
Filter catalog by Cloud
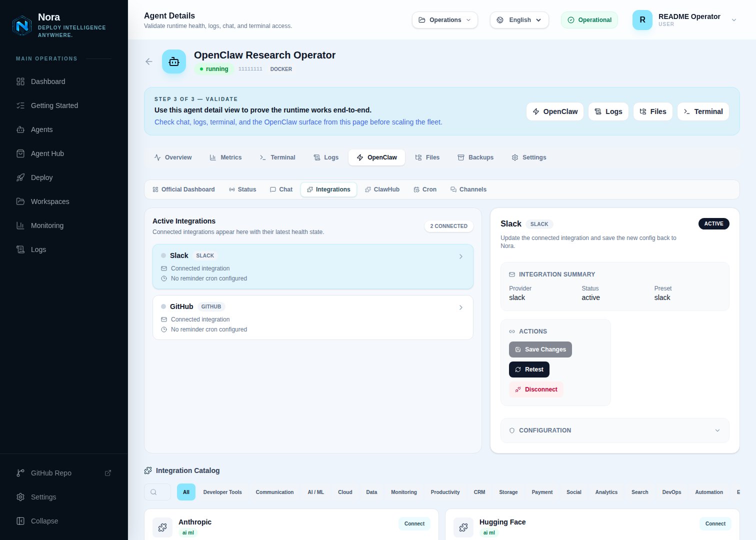tap(345, 492)
